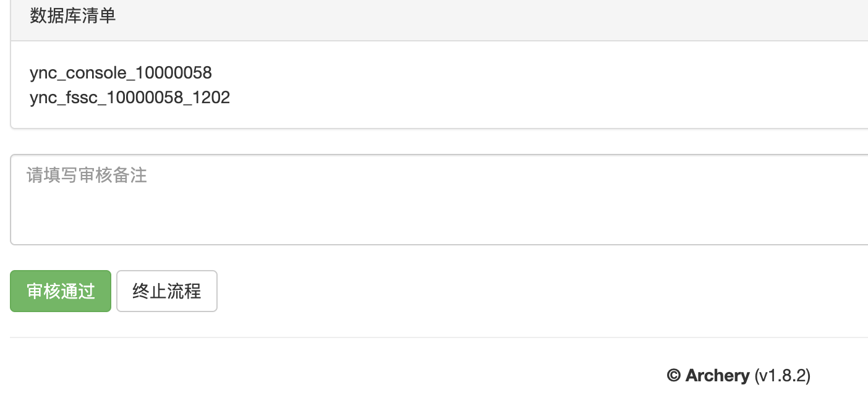Click the 请填写审核备注 placeholder text
Image resolution: width=868 pixels, height=398 pixels.
[x=87, y=176]
